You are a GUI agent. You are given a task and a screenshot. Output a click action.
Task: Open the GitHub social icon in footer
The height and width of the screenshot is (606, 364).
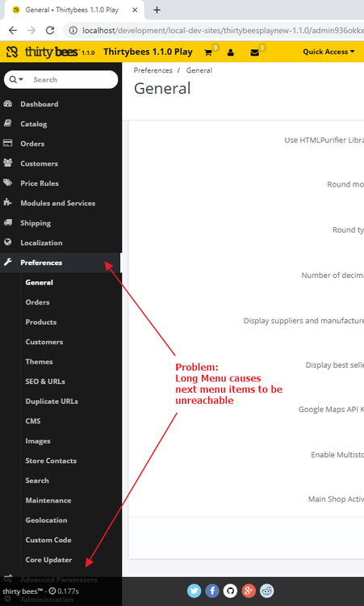[231, 591]
